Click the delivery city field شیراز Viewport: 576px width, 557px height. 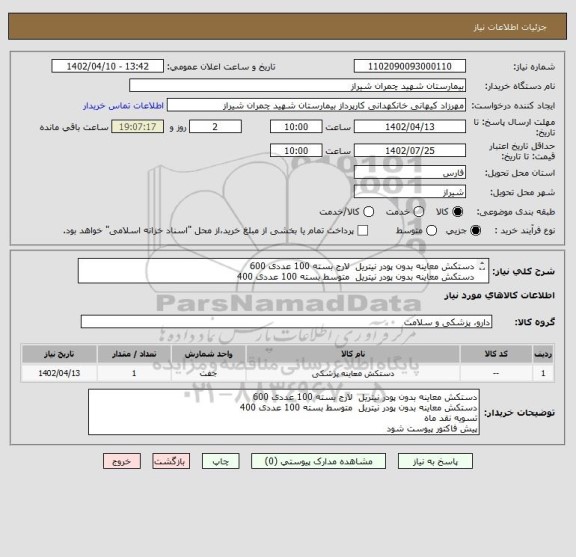click(410, 192)
